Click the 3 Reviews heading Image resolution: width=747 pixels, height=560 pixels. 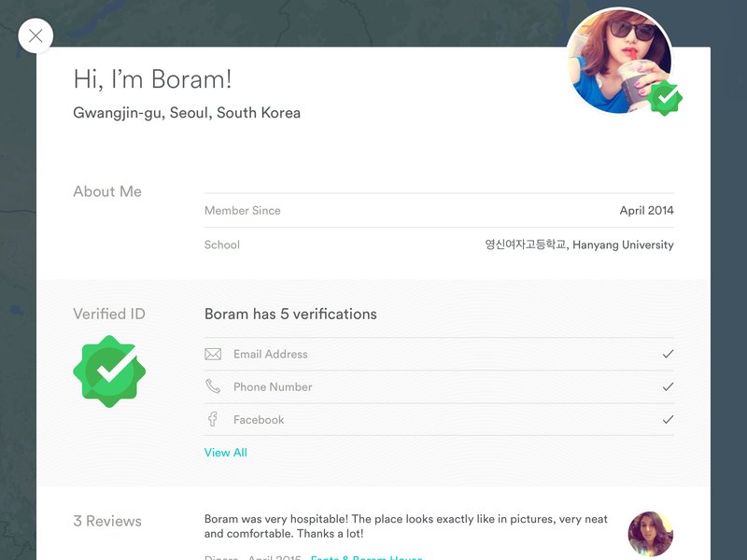[x=107, y=521]
